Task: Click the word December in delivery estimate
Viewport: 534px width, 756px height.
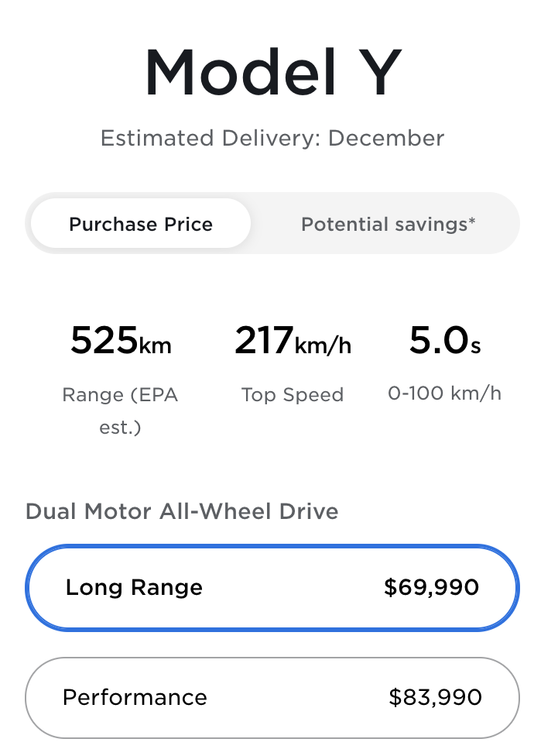Action: (x=386, y=139)
